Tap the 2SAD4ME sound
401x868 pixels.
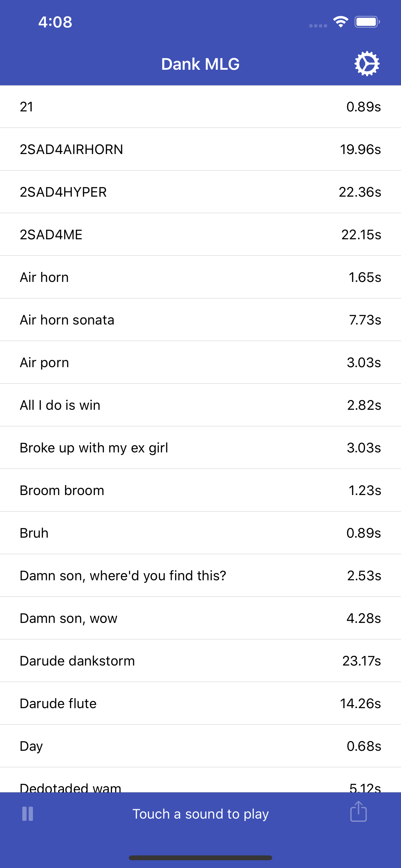point(200,234)
